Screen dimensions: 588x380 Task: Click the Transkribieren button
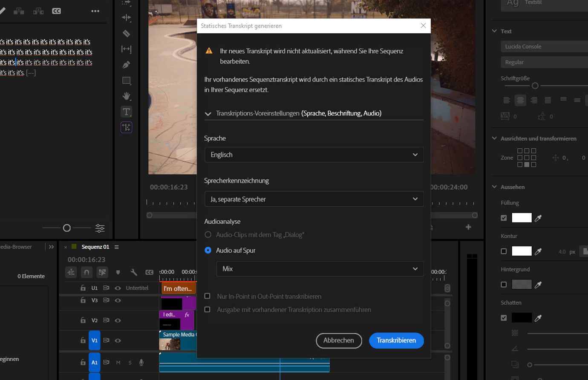(x=396, y=340)
